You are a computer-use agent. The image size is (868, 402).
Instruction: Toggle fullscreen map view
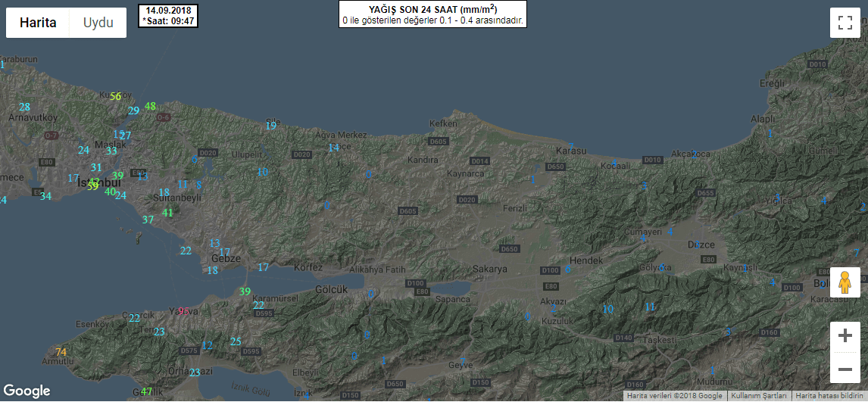[x=845, y=23]
